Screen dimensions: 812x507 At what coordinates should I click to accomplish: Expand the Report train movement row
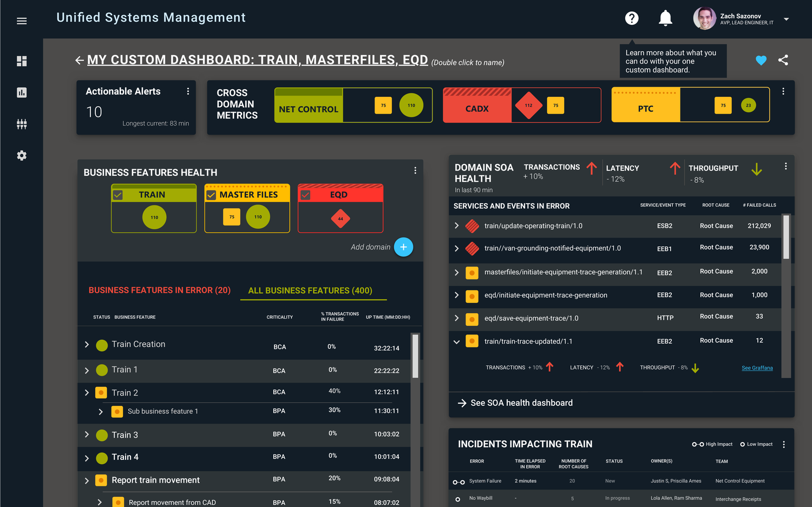pyautogui.click(x=87, y=480)
